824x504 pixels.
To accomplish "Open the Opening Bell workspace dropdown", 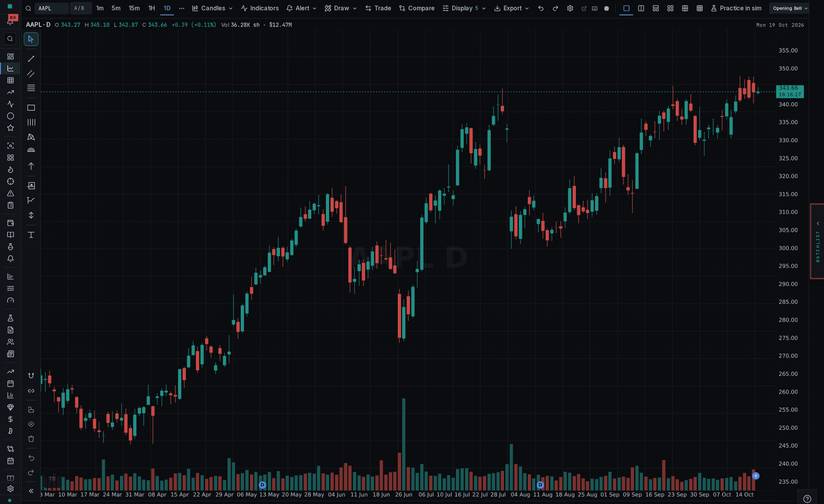I will [x=790, y=8].
